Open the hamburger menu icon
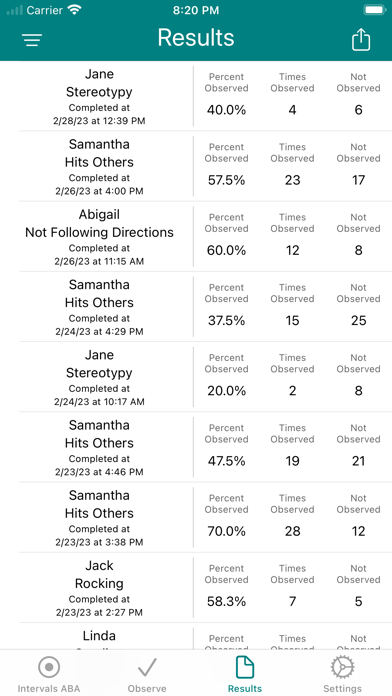The height and width of the screenshot is (696, 392). click(32, 40)
